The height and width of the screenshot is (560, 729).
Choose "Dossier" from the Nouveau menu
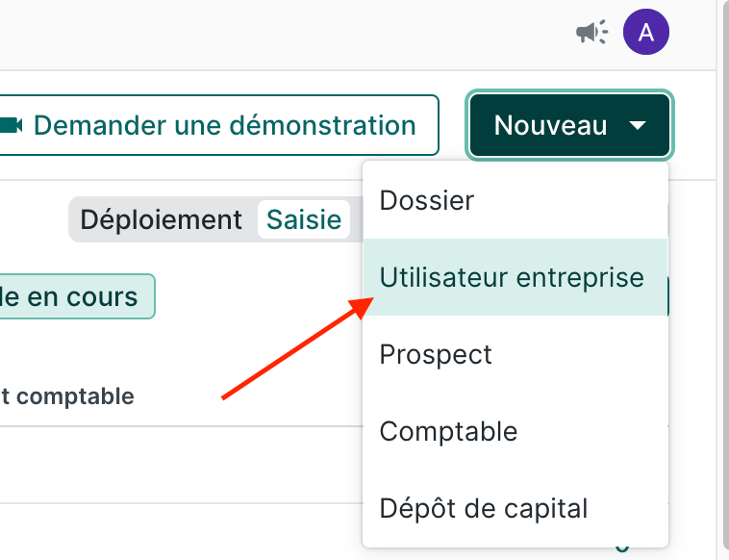(427, 201)
